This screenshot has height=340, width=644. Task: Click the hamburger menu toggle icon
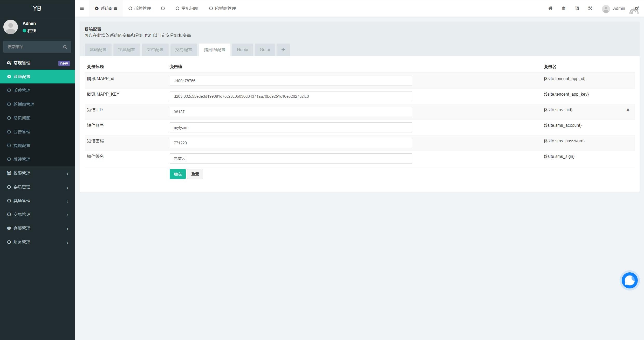82,8
